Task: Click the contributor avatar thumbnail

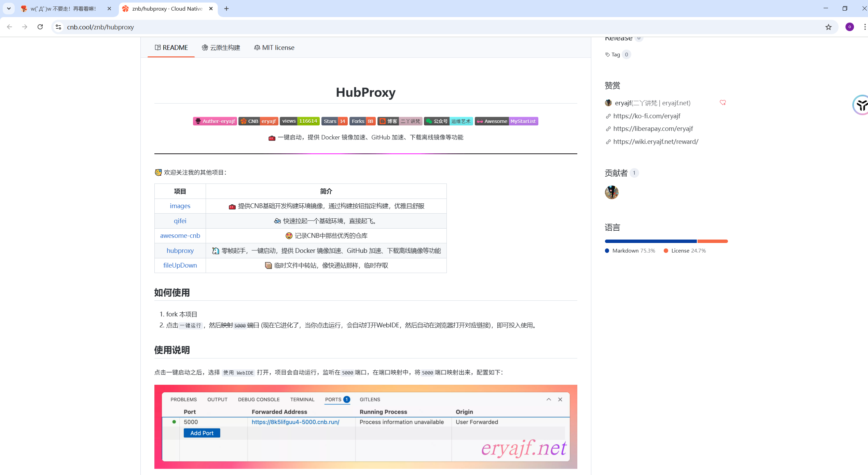Action: pyautogui.click(x=611, y=192)
